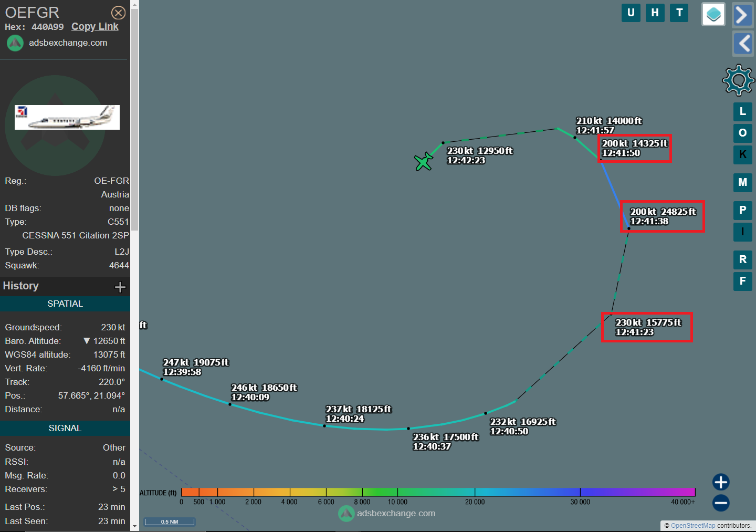Click the green 10 000 ft legend color
The image size is (756, 532).
point(397,492)
